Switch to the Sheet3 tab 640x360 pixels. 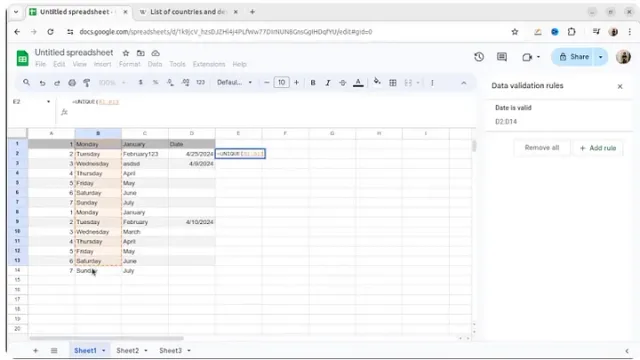[170, 351]
